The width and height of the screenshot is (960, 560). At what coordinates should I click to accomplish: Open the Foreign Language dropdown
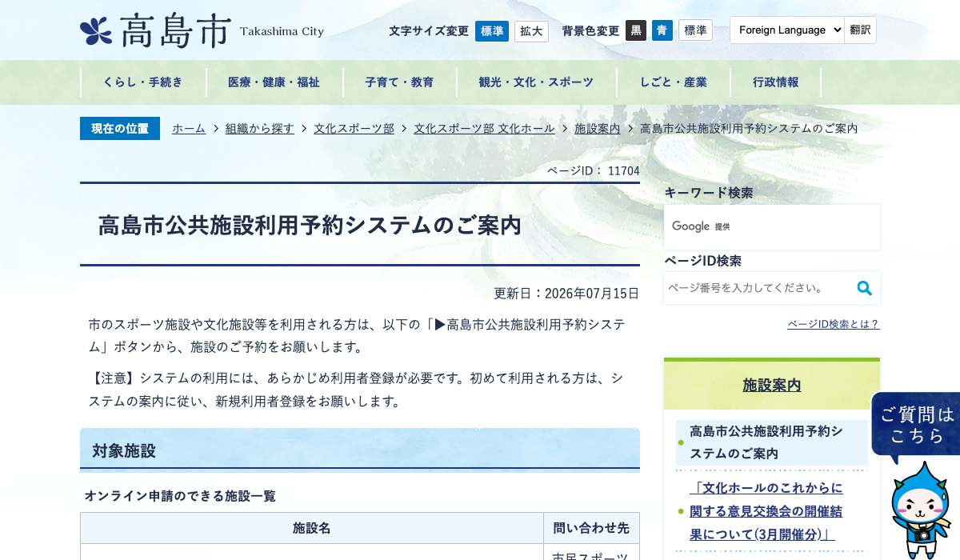coord(787,30)
